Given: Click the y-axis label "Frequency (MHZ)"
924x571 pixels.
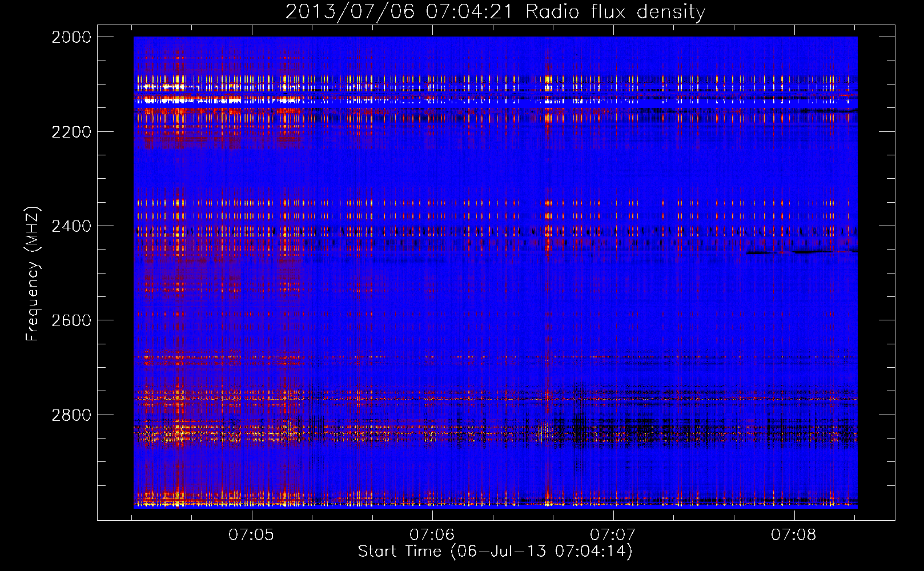Looking at the screenshot, I should click(33, 274).
